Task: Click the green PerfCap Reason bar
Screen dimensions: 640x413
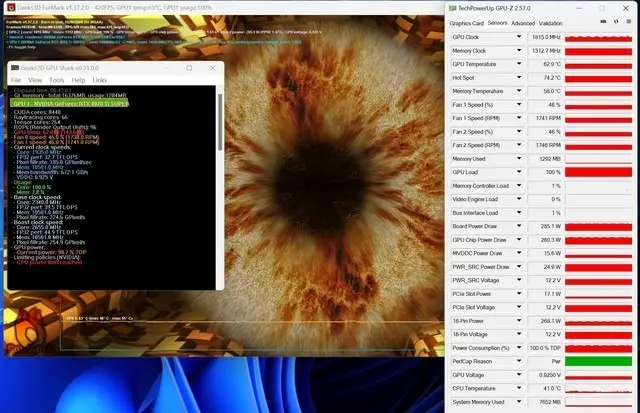Action: (598, 361)
